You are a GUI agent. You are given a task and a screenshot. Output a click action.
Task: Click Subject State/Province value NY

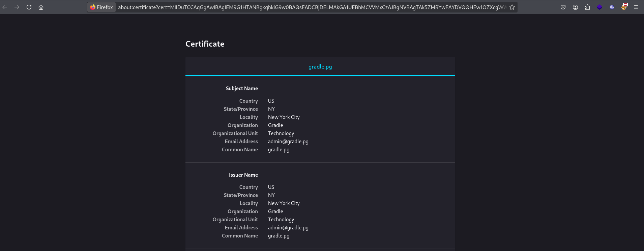pos(271,109)
